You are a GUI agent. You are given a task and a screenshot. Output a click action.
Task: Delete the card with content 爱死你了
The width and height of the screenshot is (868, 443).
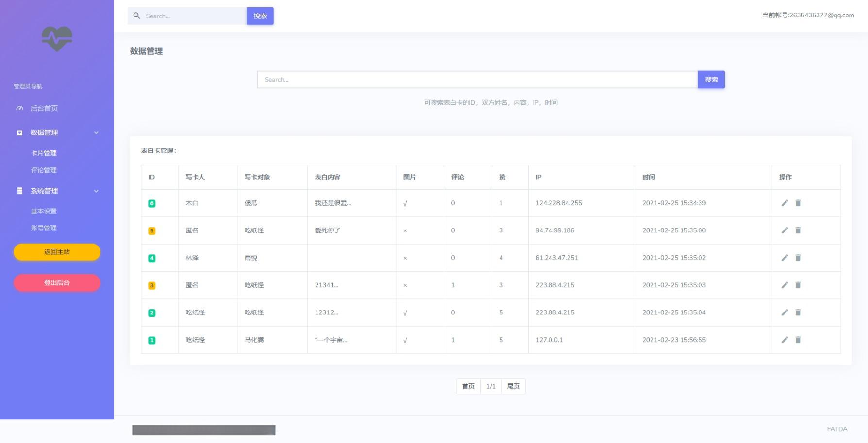coord(798,230)
